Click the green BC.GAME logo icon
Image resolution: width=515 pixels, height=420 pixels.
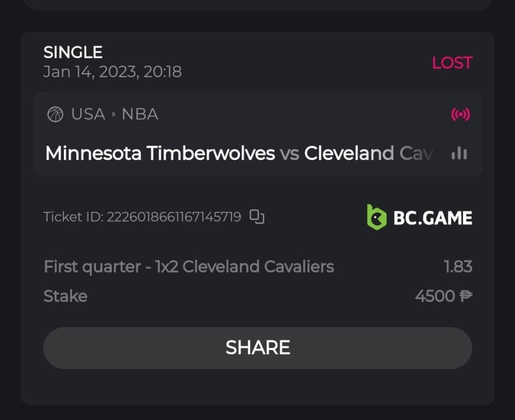pos(377,217)
